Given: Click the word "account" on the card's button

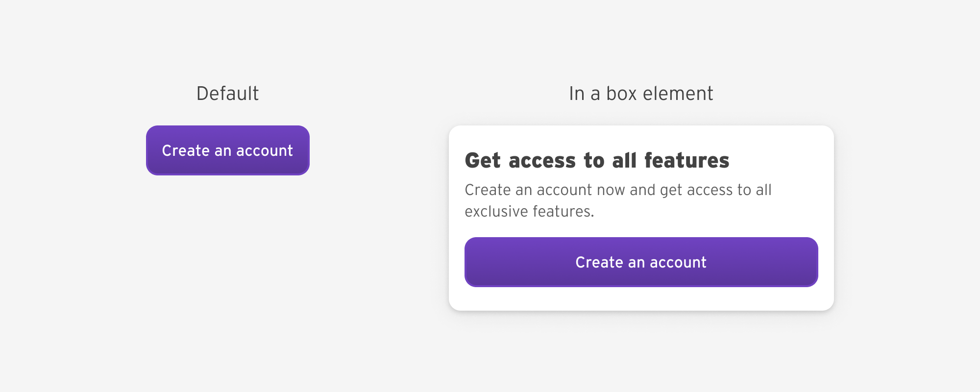Looking at the screenshot, I should tap(678, 262).
